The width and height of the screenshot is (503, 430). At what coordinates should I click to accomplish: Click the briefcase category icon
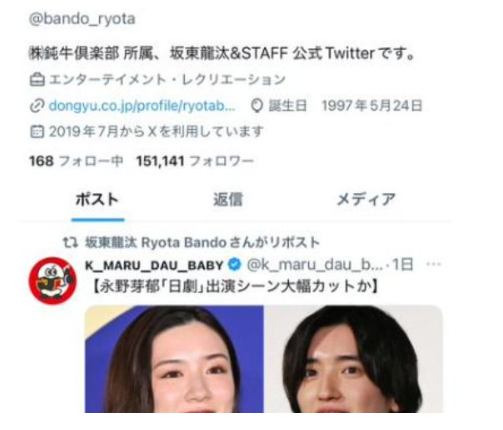click(x=37, y=80)
